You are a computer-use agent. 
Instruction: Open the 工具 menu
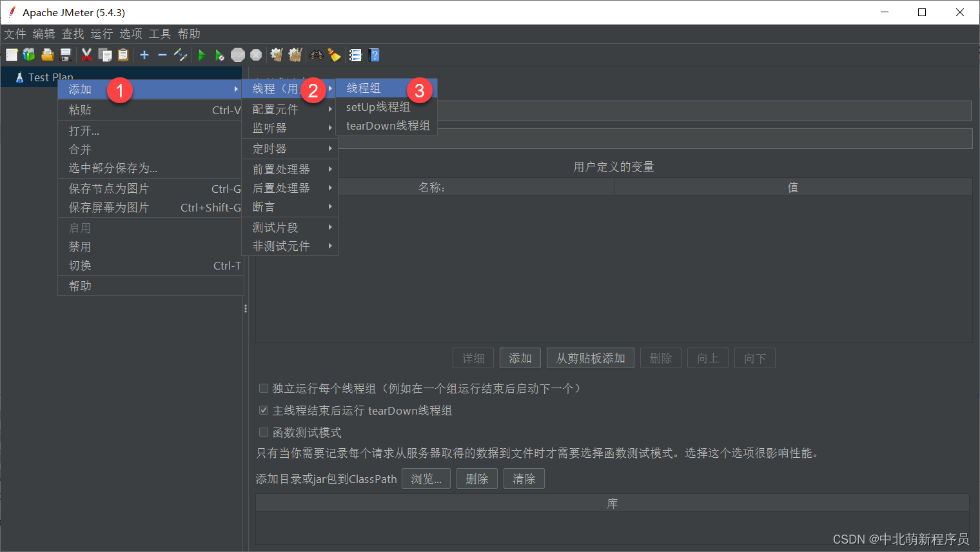pos(160,34)
